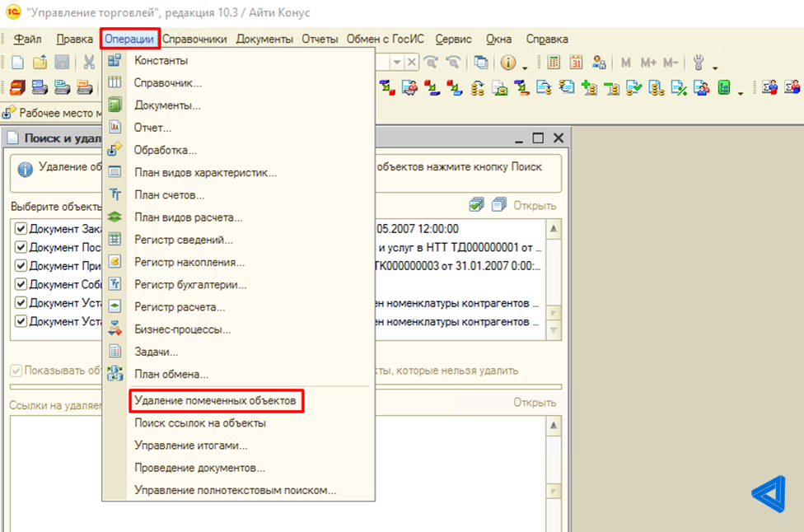Click scroll-up arrow of links list
Screen dimensions: 804x532
coord(554,426)
